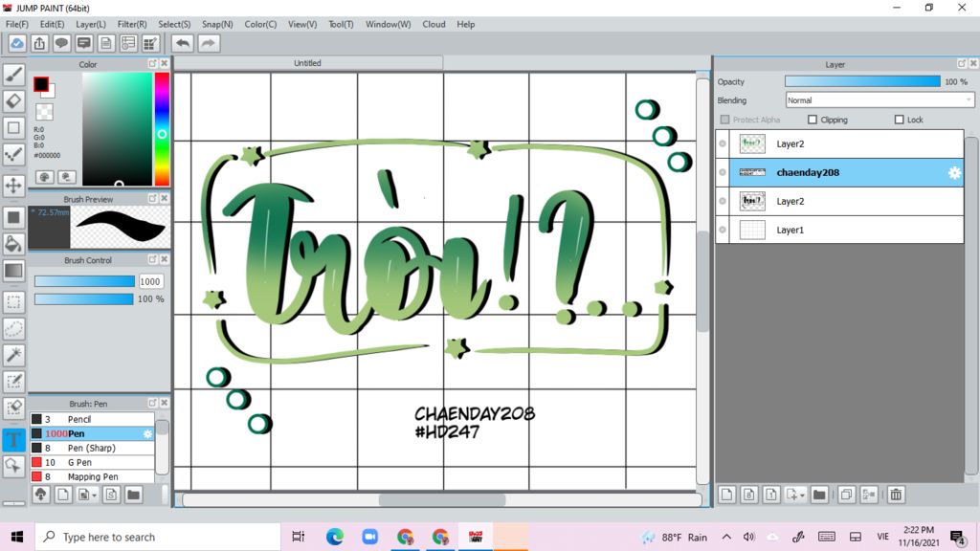This screenshot has height=551, width=980.
Task: Select the Magic Wand tool
Action: [x=13, y=355]
